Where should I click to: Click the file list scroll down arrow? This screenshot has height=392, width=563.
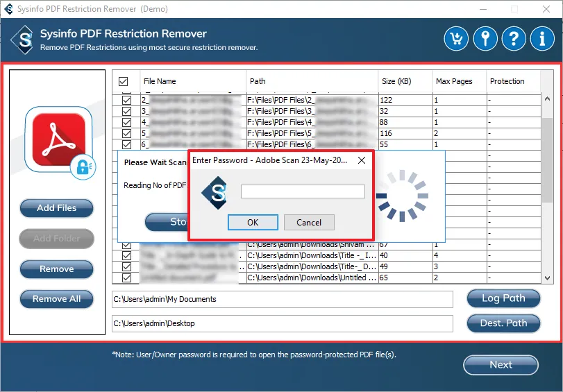click(547, 278)
